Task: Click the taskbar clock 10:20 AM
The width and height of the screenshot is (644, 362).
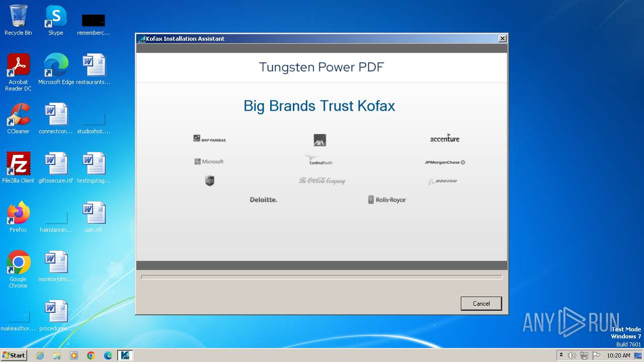Action: point(618,355)
